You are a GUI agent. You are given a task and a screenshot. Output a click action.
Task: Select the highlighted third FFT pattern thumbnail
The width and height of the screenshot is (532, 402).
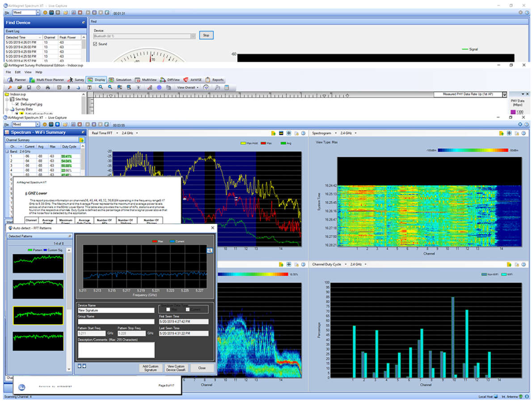(x=38, y=315)
